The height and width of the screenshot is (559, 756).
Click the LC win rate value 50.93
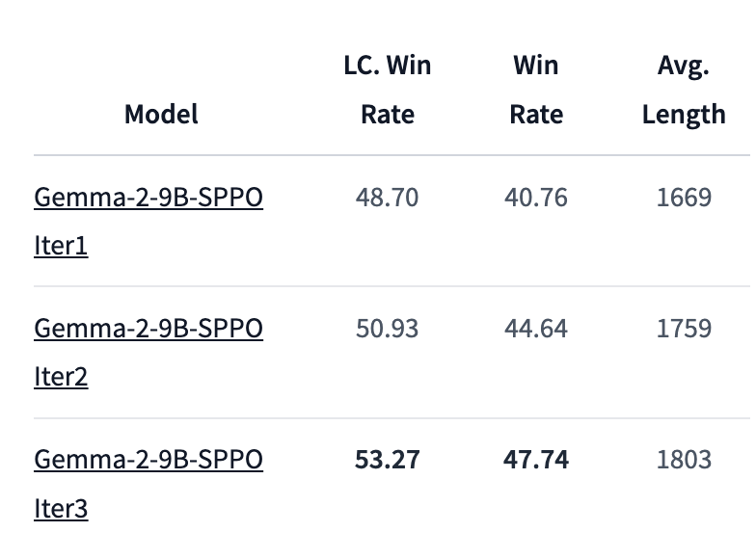[388, 329]
